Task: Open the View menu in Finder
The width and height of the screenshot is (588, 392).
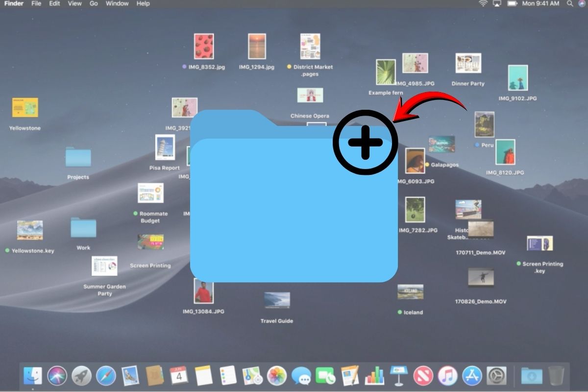Action: click(74, 3)
